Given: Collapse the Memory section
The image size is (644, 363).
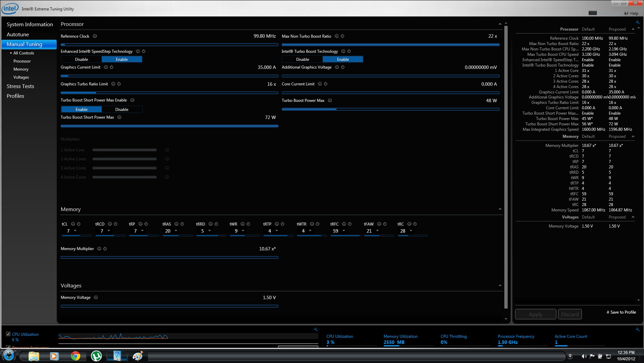Looking at the screenshot, I should (x=500, y=209).
